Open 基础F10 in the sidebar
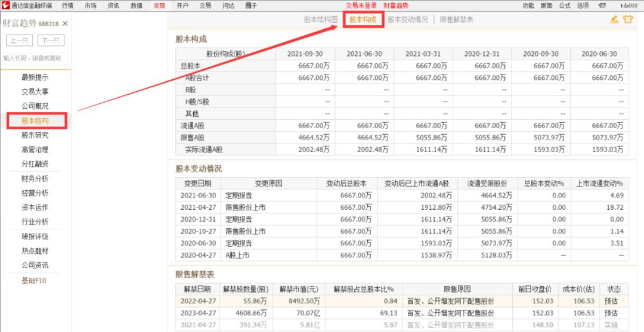 click(x=34, y=281)
